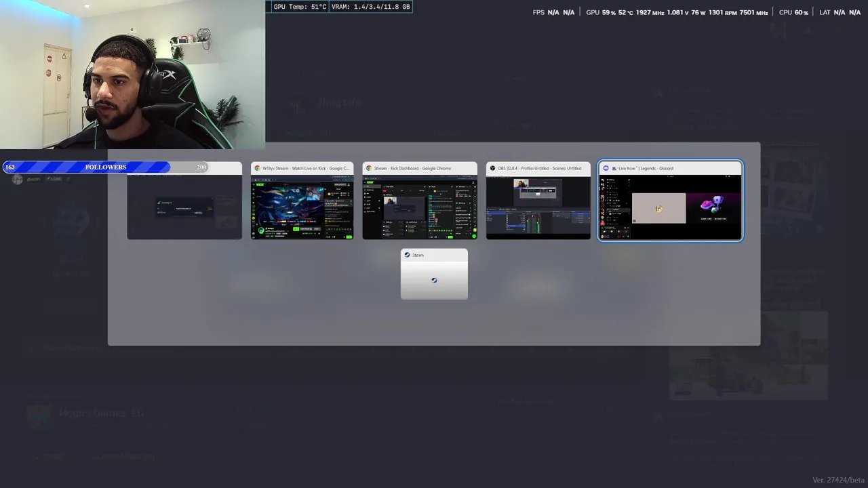868x488 pixels.
Task: Switch to the OBS 32.0.4 window thumbnail
Action: click(538, 201)
